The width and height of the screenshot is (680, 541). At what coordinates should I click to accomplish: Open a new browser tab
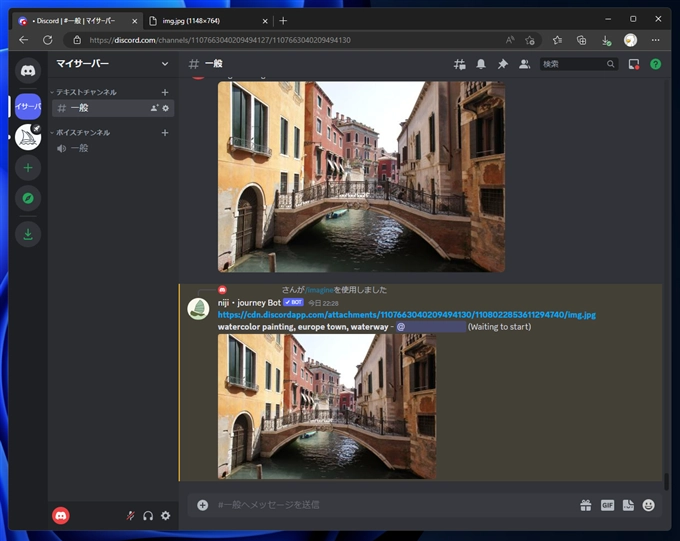click(283, 21)
